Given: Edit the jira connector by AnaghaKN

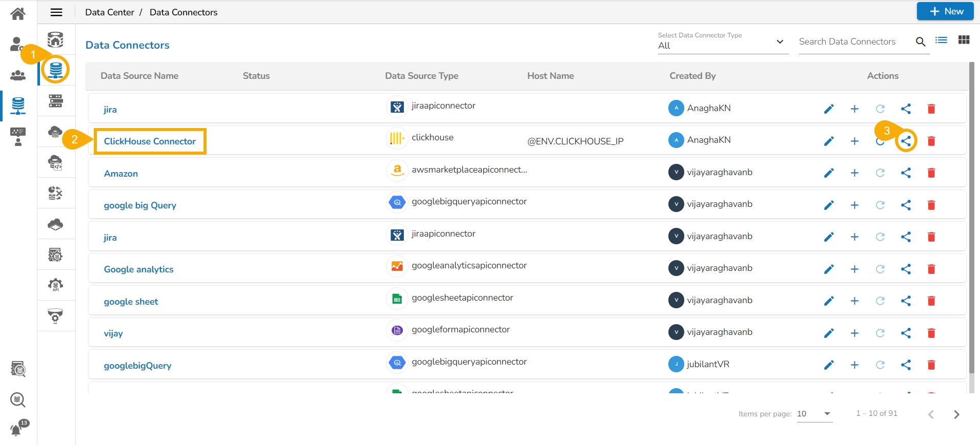Looking at the screenshot, I should point(829,109).
